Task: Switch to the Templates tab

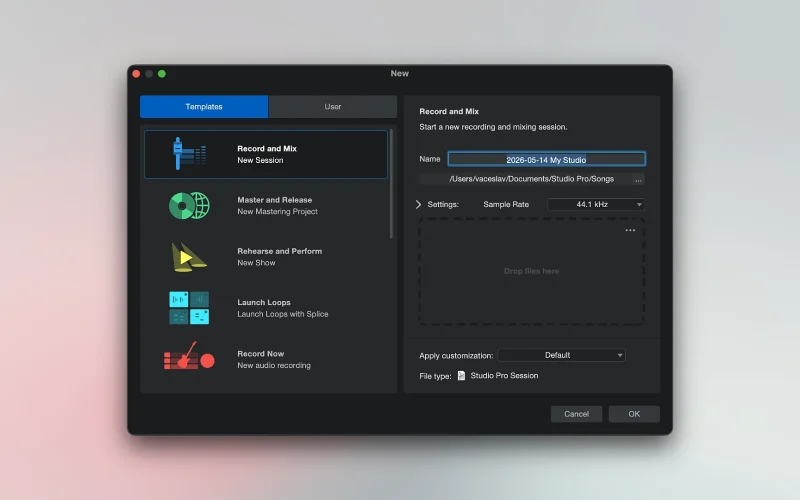Action: 204,107
